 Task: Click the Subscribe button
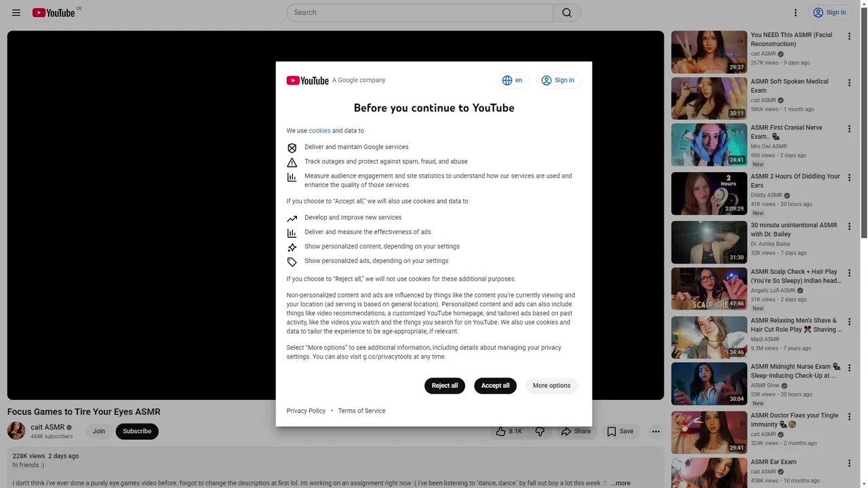pos(137,431)
